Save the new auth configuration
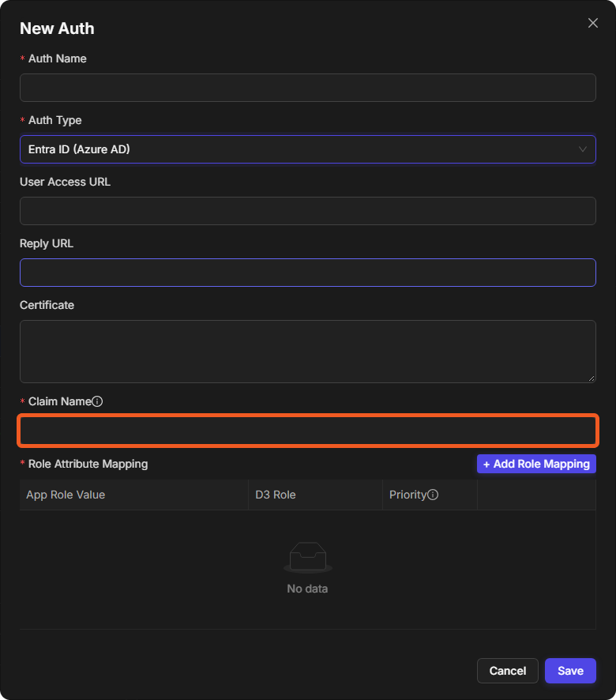This screenshot has width=616, height=700. (x=570, y=671)
